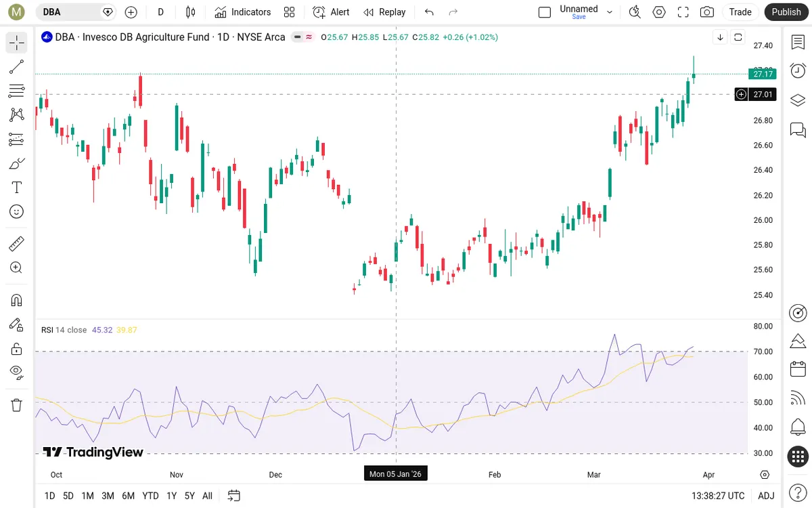Select the trend line drawing tool
This screenshot has width=812, height=508.
point(17,67)
